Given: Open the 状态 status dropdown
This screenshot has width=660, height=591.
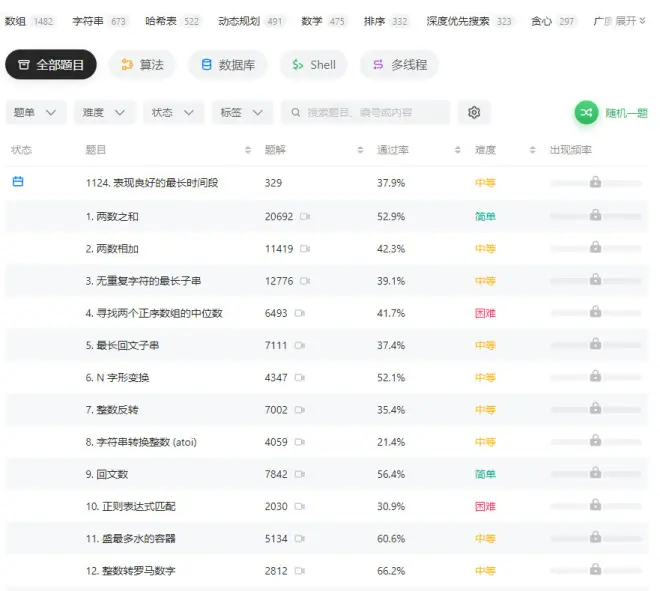Looking at the screenshot, I should [173, 113].
